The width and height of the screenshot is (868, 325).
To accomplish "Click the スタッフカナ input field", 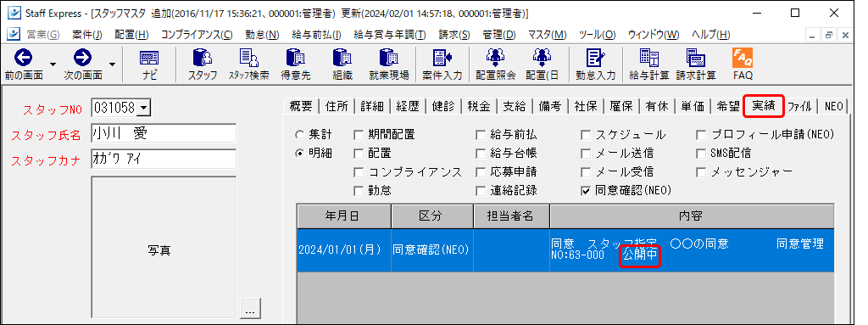I will coord(164,159).
